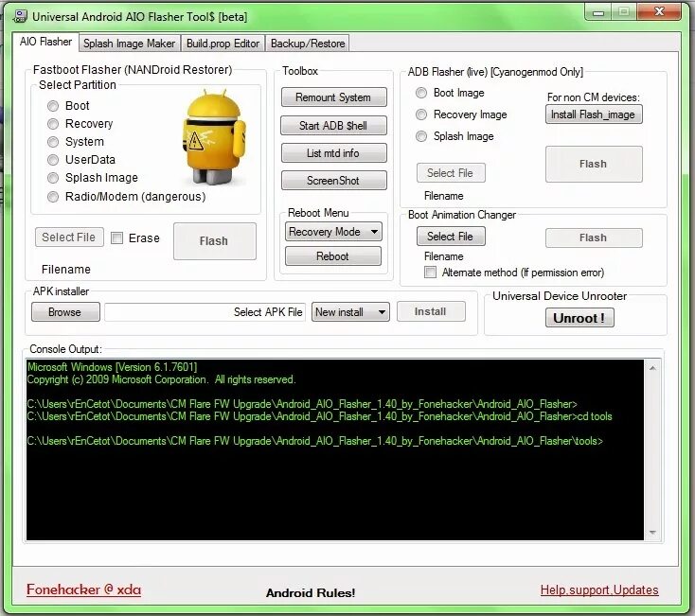Screen dimensions: 695x616
Task: Click inside the black console output area
Action: click(335, 449)
